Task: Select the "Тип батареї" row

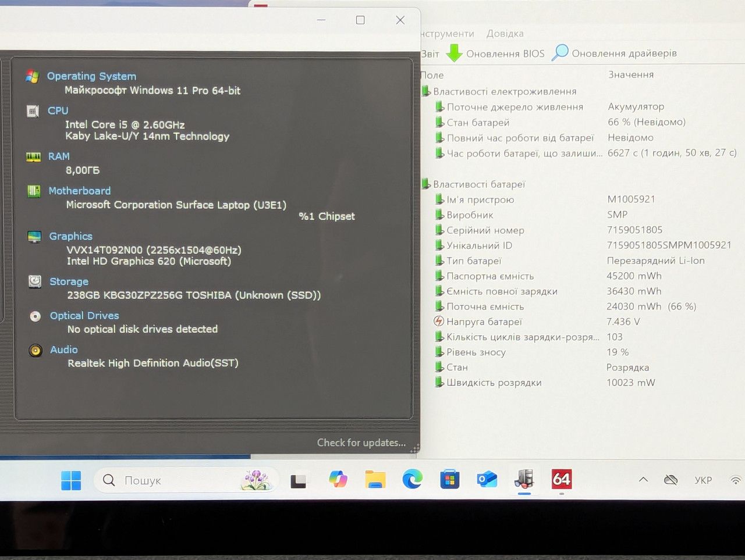Action: 582,261
